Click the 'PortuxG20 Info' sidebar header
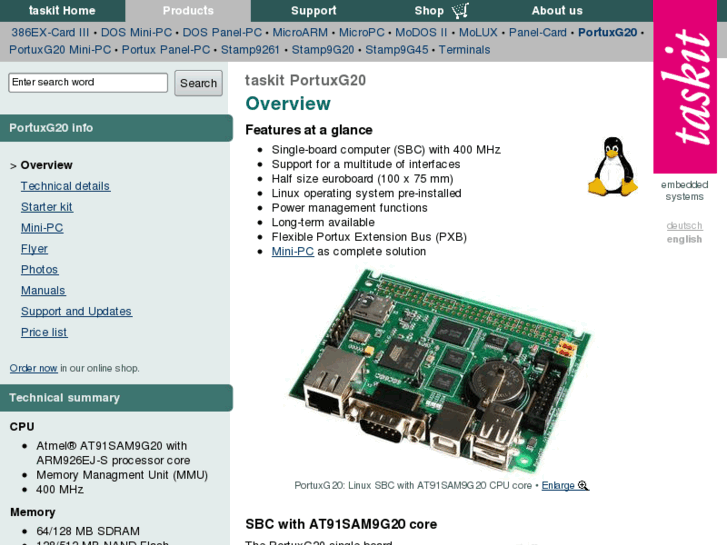727x545 pixels. 116,128
